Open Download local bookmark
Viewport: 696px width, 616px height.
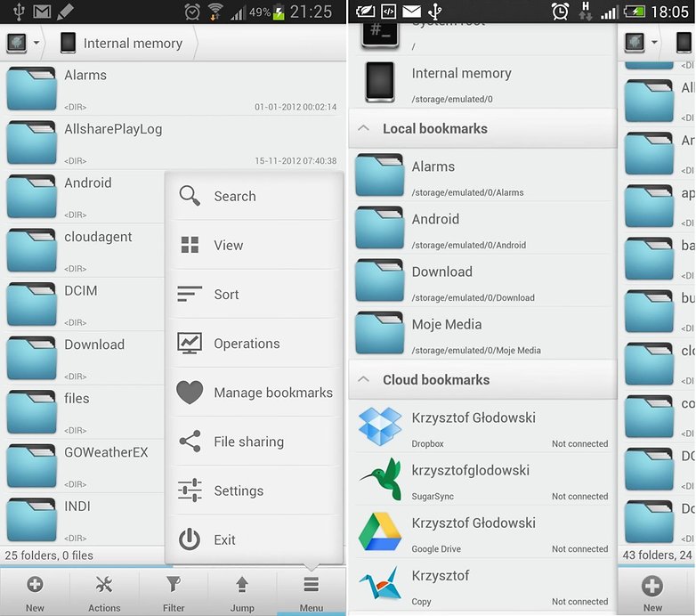point(483,280)
